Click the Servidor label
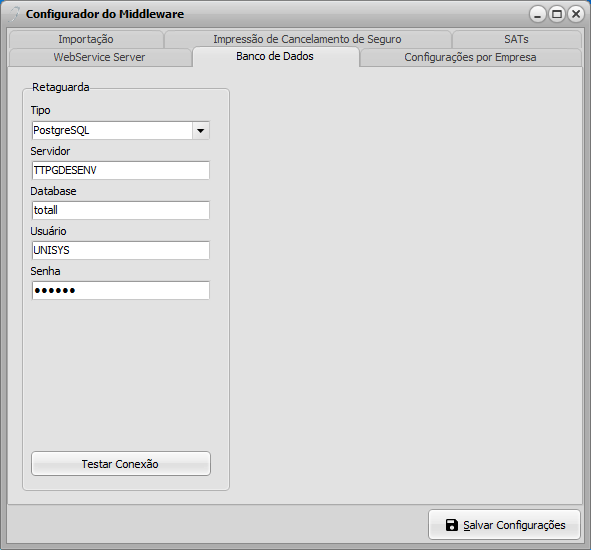 pyautogui.click(x=50, y=151)
